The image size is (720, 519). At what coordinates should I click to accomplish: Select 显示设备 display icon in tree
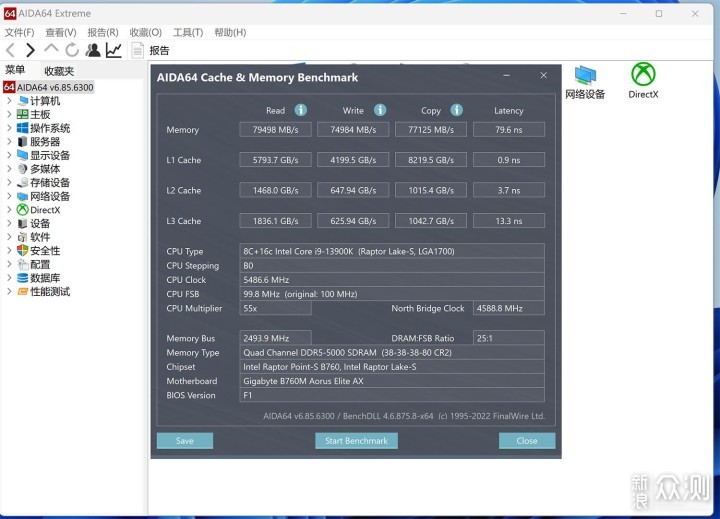pos(22,155)
